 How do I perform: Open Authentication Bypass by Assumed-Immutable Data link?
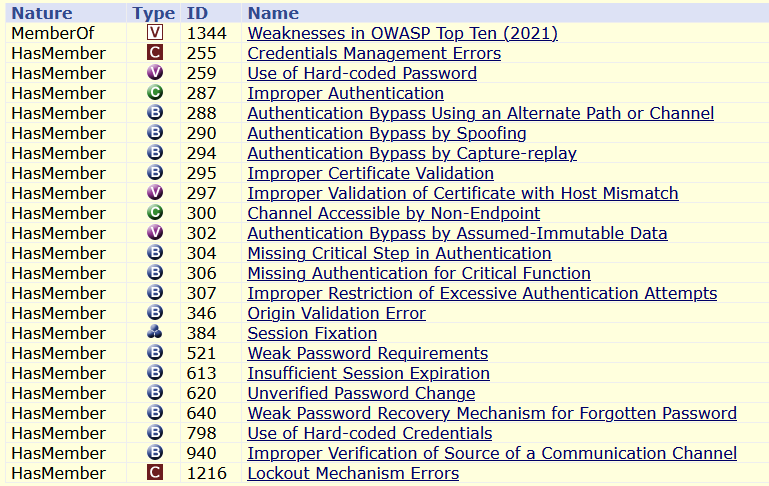click(x=457, y=233)
